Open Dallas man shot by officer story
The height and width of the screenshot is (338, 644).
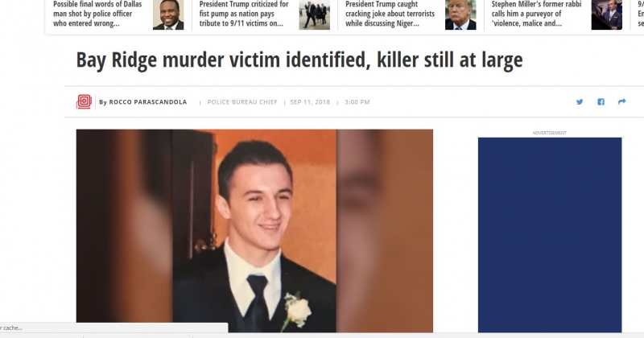pyautogui.click(x=97, y=14)
